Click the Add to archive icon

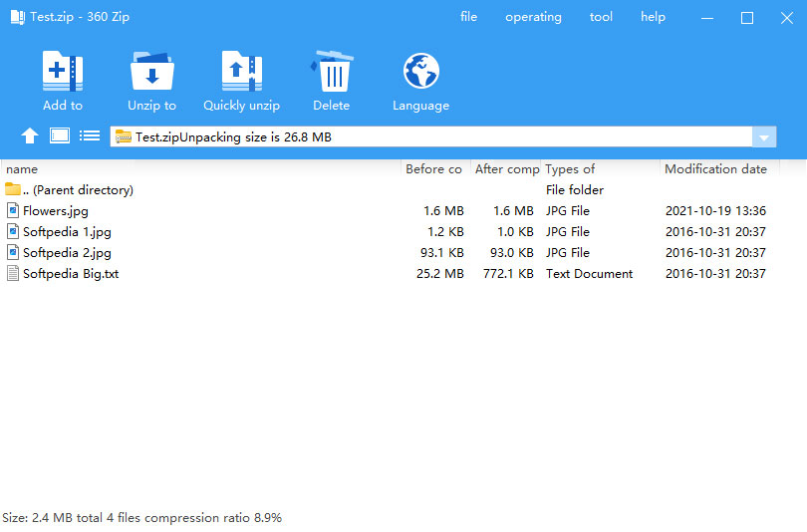(63, 71)
